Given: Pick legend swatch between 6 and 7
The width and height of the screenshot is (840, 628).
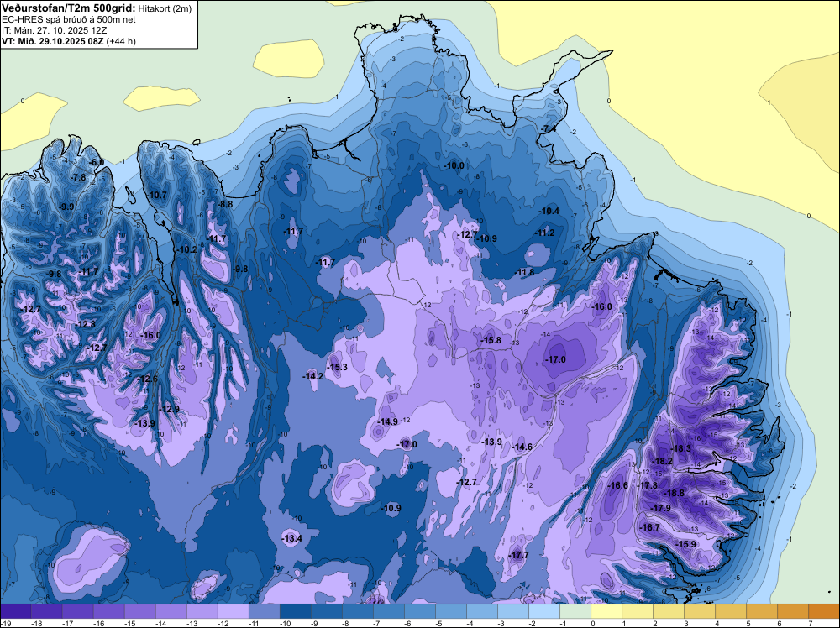Looking at the screenshot, I should (x=792, y=611).
